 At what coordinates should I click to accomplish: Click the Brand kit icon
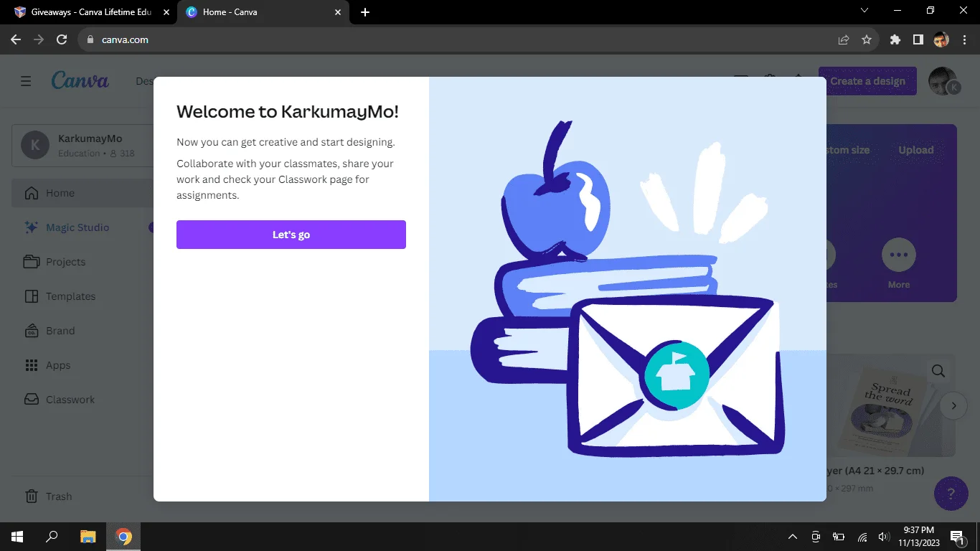pos(31,331)
